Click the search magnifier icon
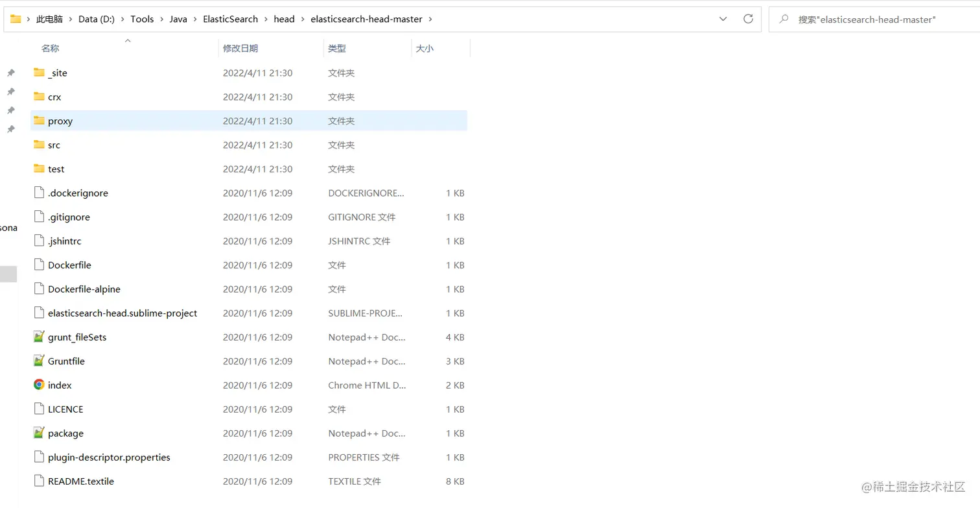The width and height of the screenshot is (980, 508). (x=784, y=19)
